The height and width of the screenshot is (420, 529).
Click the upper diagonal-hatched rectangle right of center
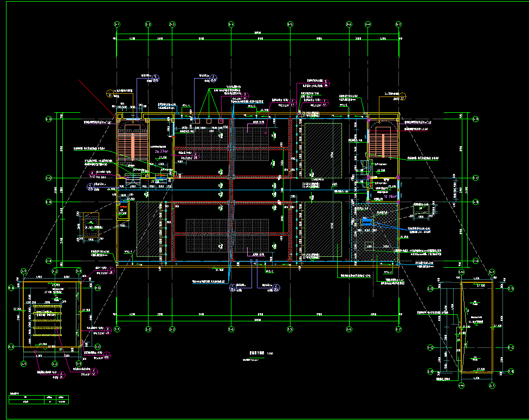(x=322, y=150)
